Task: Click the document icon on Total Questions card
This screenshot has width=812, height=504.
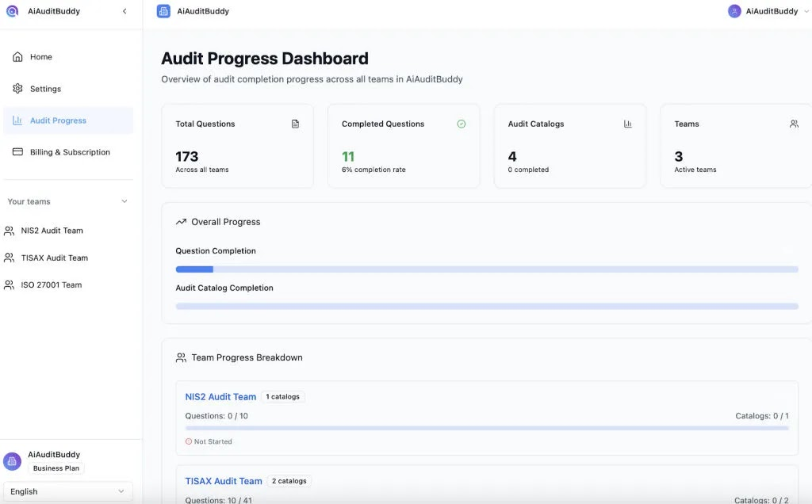Action: point(295,124)
